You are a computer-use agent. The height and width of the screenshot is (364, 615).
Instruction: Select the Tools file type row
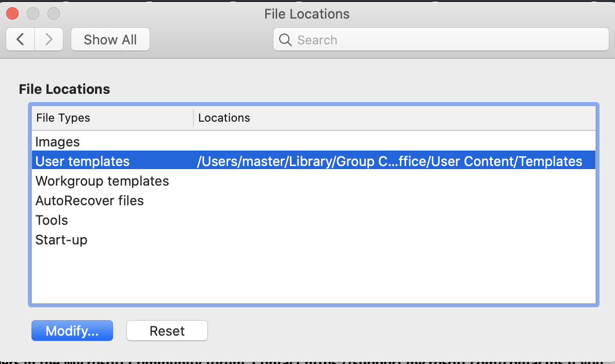click(313, 220)
